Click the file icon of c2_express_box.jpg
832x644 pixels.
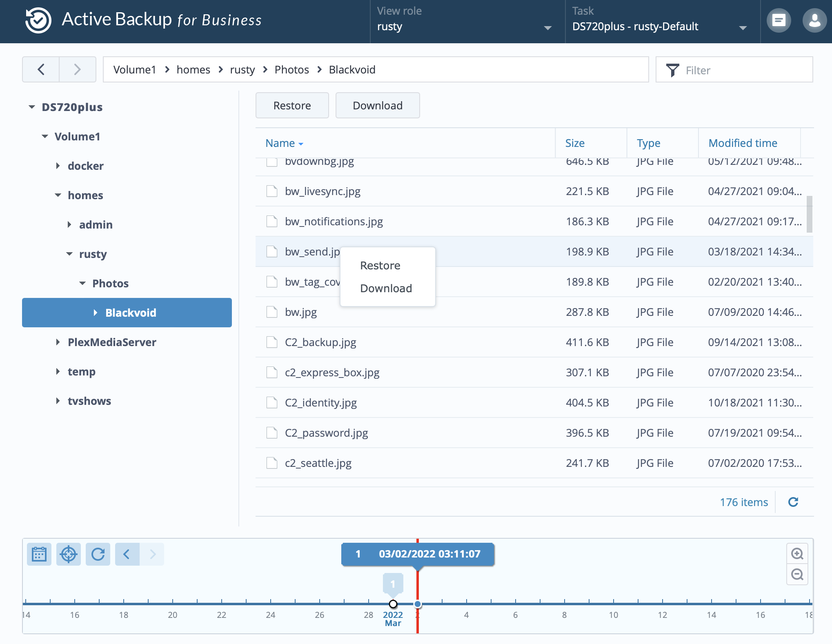[272, 372]
